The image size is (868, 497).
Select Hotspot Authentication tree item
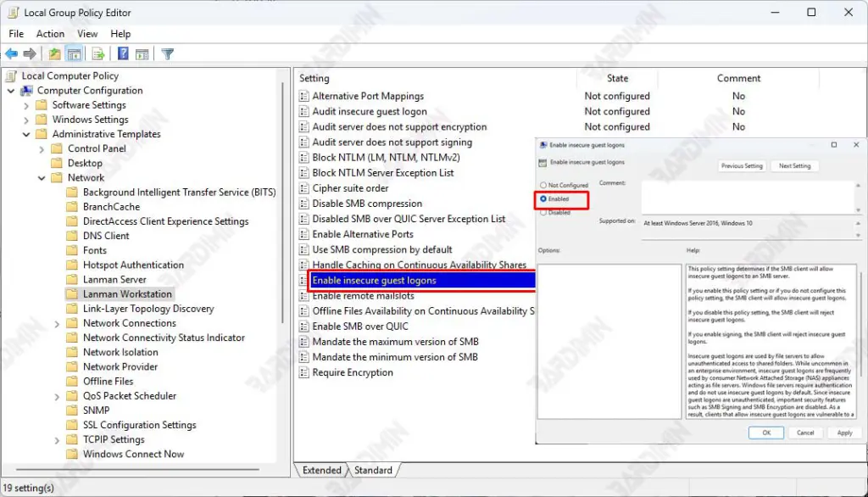point(133,265)
